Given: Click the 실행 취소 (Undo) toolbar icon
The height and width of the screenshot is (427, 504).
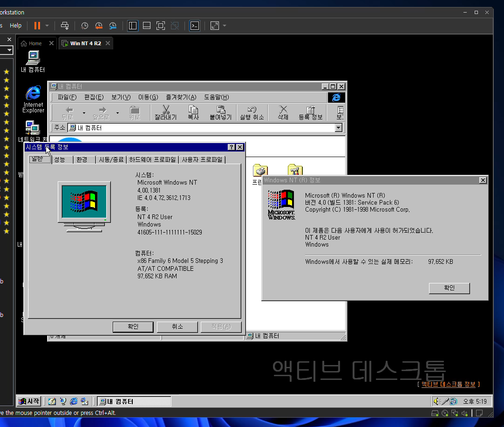Looking at the screenshot, I should [x=252, y=113].
